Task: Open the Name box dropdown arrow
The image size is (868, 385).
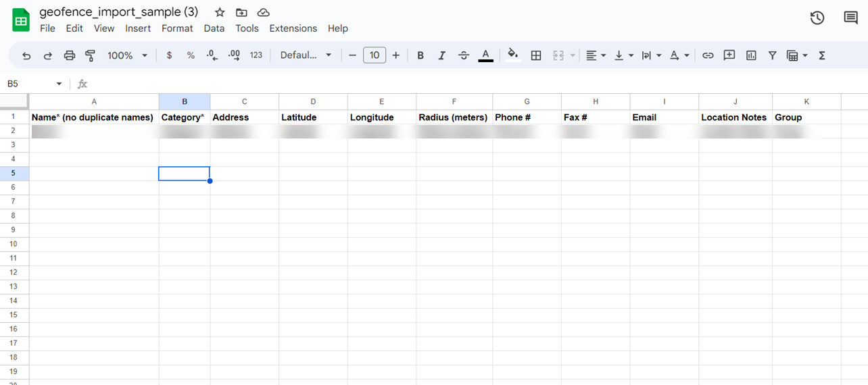Action: click(59, 84)
